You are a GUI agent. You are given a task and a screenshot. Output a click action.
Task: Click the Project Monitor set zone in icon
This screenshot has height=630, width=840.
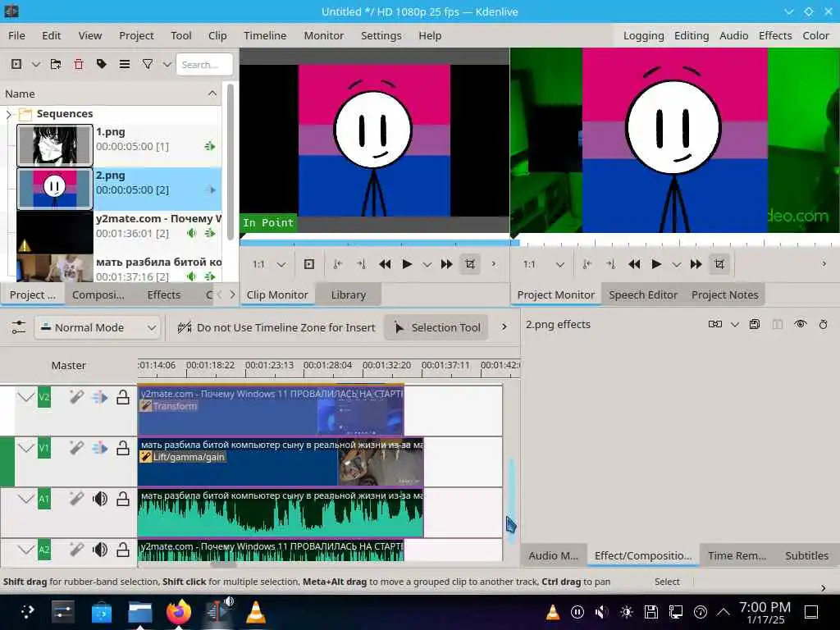[x=587, y=264]
